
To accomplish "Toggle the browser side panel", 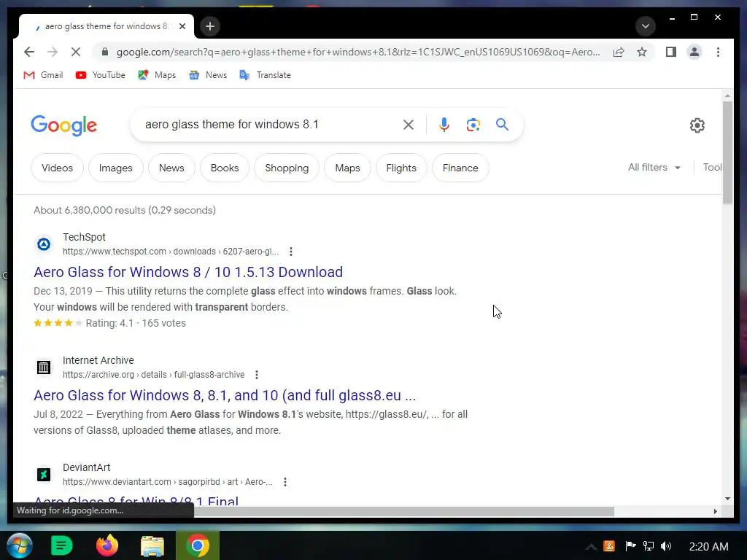I will tap(671, 52).
